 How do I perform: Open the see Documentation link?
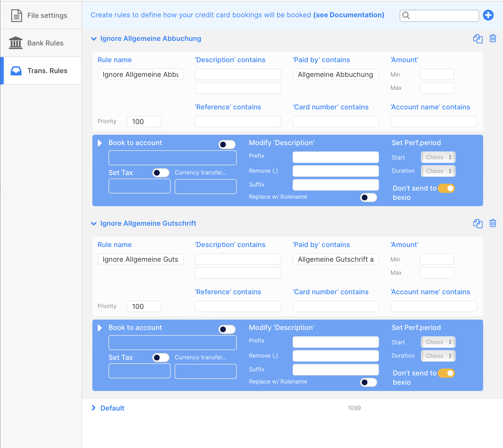pos(348,15)
